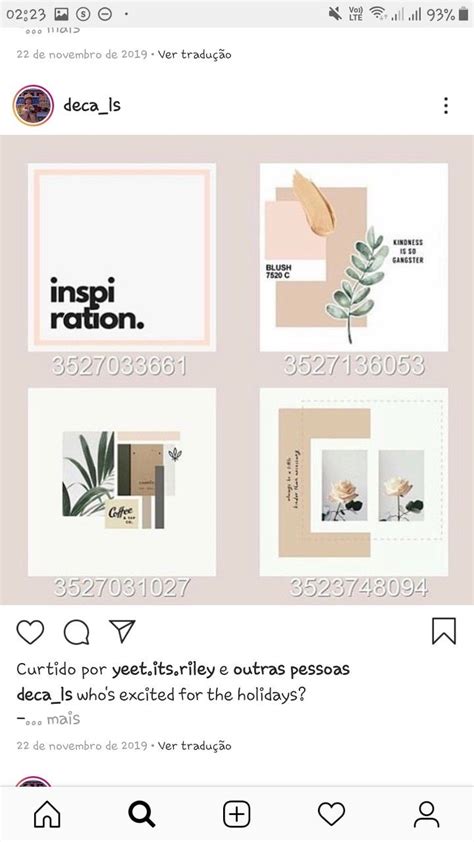Tap 'Ver tradução' of the previous post
Viewport: 474px width, 842px height.
tap(194, 54)
